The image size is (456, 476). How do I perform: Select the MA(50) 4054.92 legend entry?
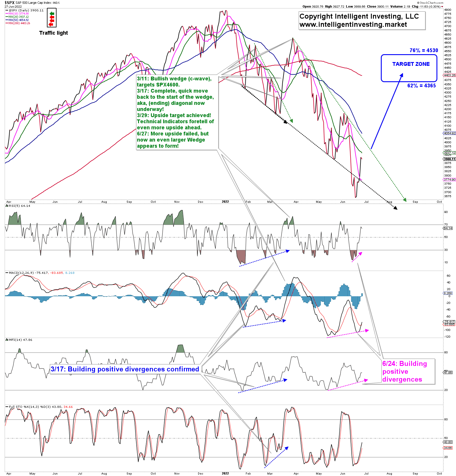17,20
